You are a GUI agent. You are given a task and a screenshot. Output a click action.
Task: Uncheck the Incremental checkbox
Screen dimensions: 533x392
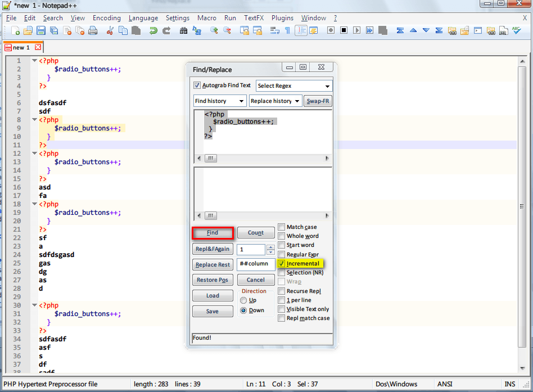coord(282,263)
